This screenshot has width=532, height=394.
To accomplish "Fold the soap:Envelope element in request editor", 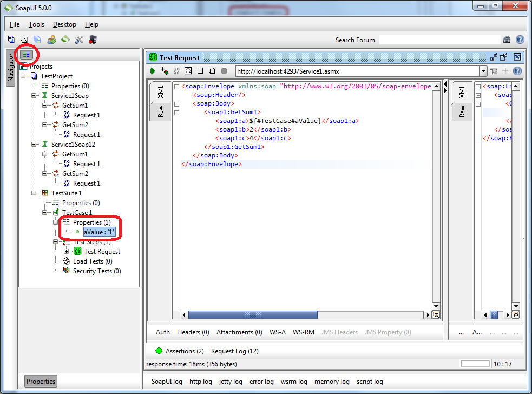I will [177, 87].
